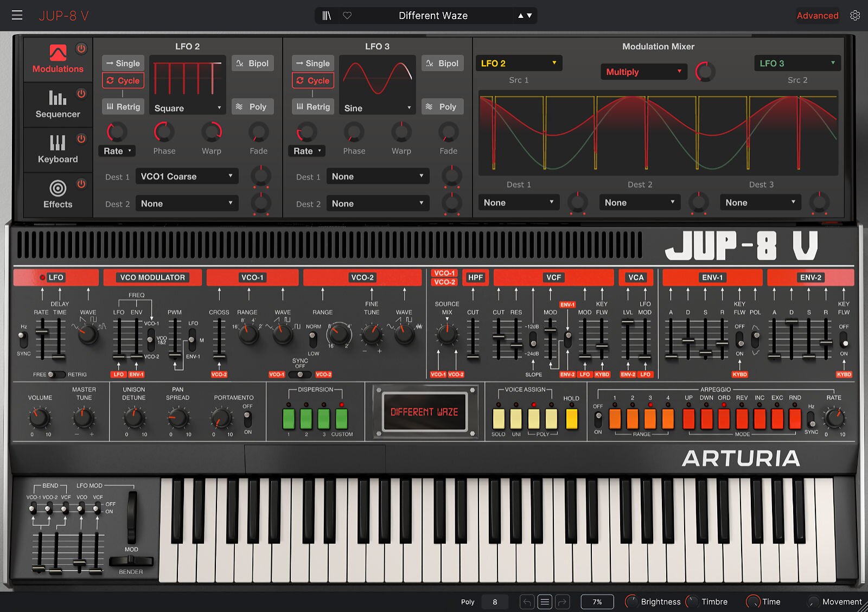
Task: Open the LFO 2 Square waveform dropdown
Action: tap(187, 108)
